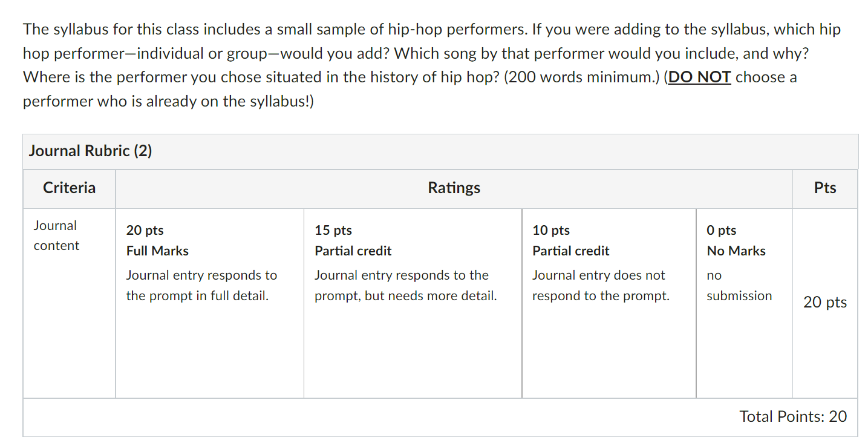
Task: Click the 'Full Marks' label
Action: point(157,251)
